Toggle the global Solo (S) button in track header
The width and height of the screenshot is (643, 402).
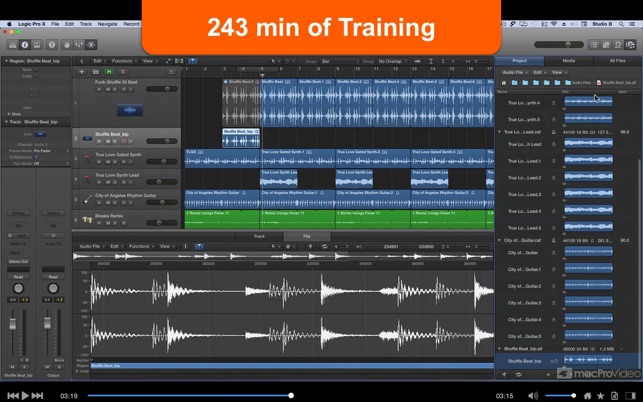122,72
